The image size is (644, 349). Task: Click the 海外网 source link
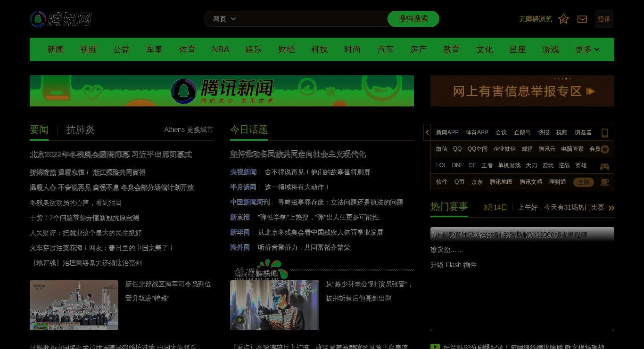(240, 247)
